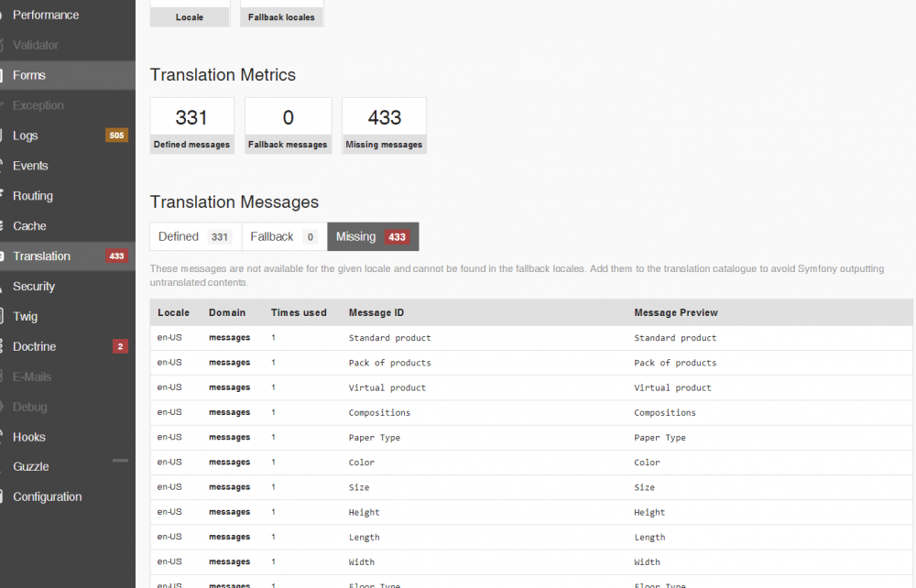The height and width of the screenshot is (588, 916).
Task: Click the Domain column header
Action: [227, 313]
